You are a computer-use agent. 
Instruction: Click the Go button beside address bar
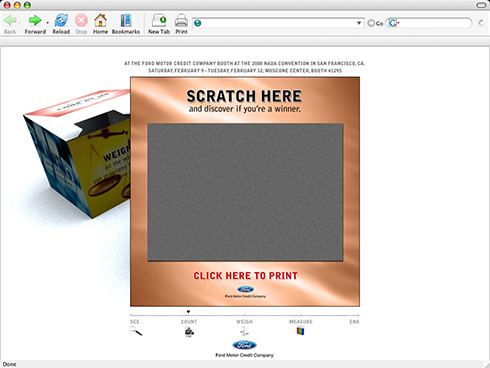375,23
